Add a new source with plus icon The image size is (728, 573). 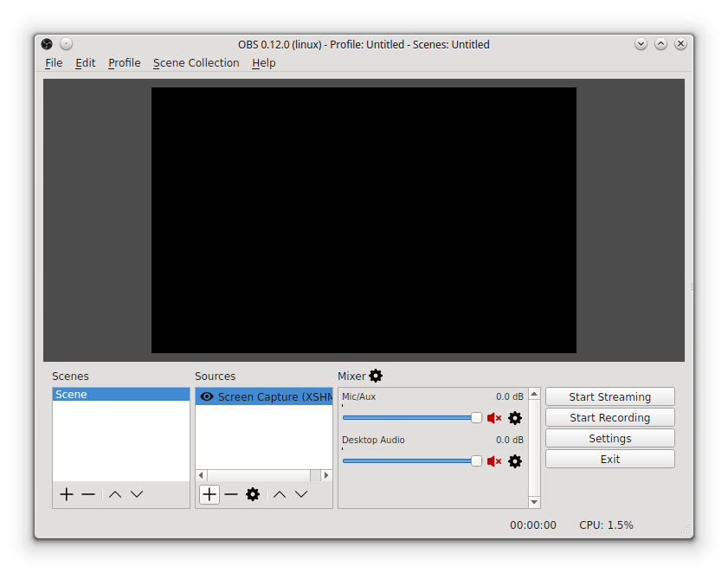[209, 494]
